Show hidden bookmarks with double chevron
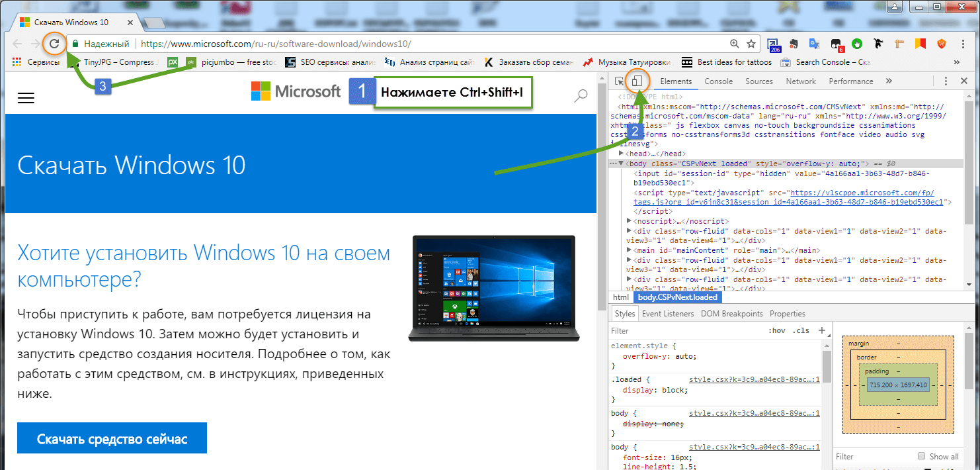 (x=957, y=62)
